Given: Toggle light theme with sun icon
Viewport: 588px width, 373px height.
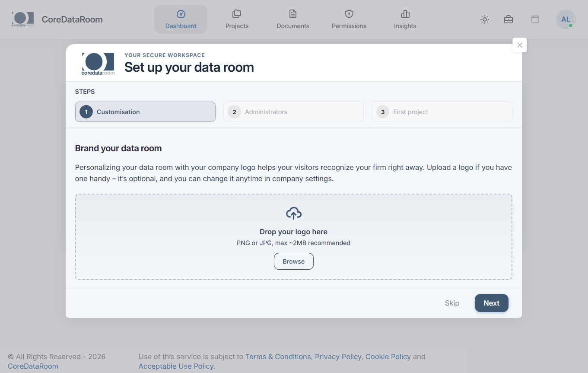Looking at the screenshot, I should click(x=485, y=19).
